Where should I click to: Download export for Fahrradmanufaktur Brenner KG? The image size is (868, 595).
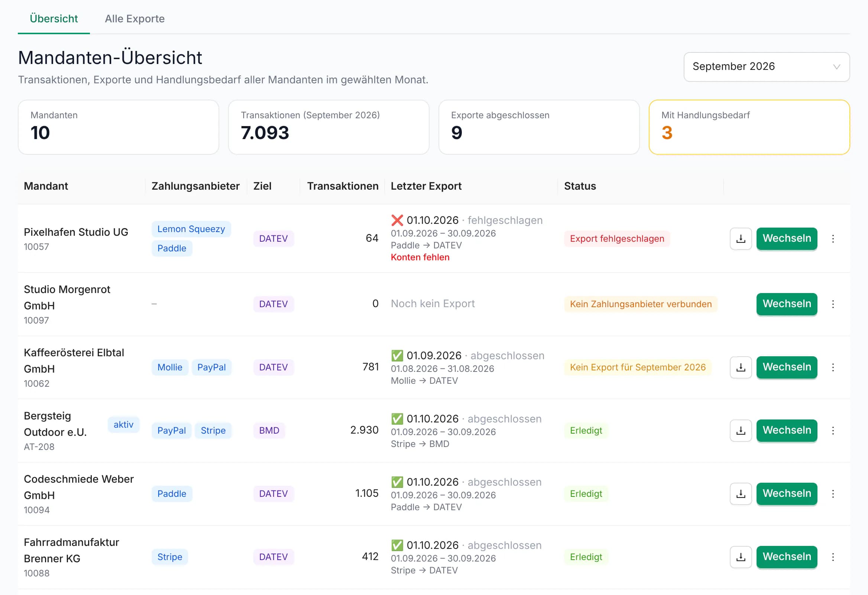[741, 556]
